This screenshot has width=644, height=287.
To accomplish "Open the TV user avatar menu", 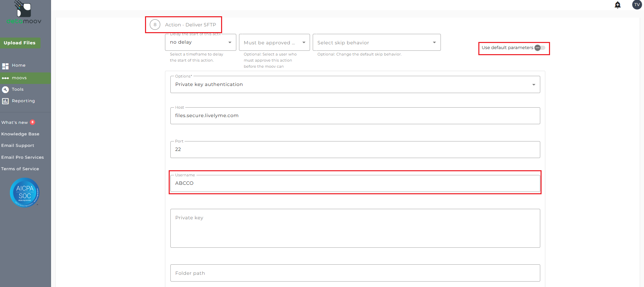I will pos(637,5).
